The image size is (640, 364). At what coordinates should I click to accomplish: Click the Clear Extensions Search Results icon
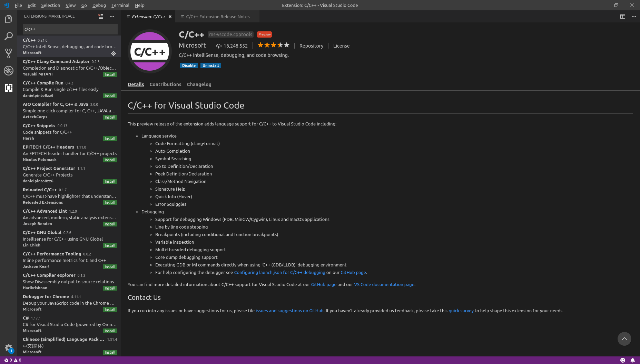100,16
